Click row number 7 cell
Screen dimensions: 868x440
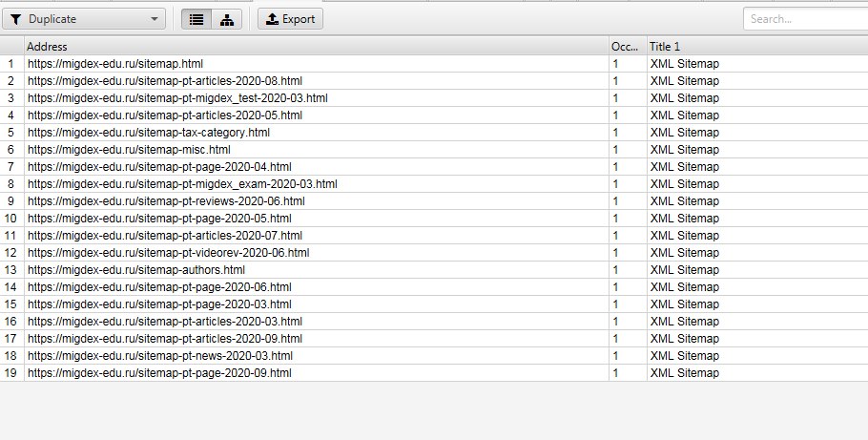coord(10,167)
